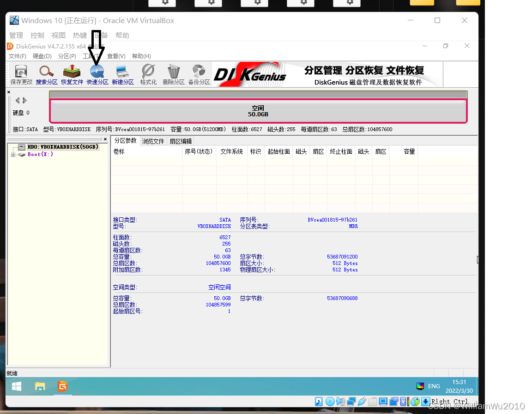The height and width of the screenshot is (414, 532).
Task: Click the Delete Partition (删除分区) icon
Action: (174, 75)
